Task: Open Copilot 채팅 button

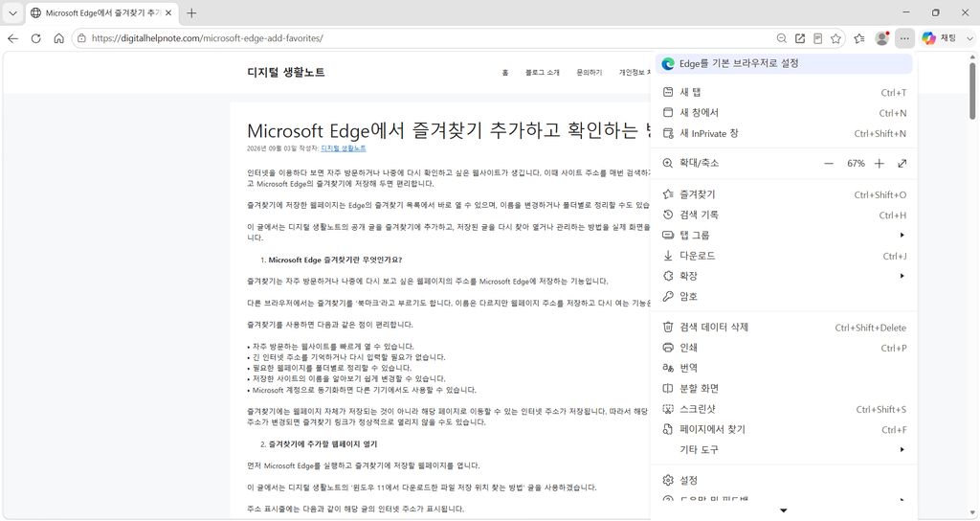Action: [x=939, y=38]
